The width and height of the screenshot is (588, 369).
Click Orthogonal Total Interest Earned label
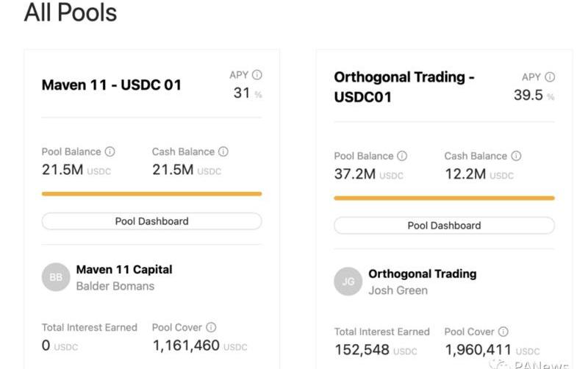381,332
